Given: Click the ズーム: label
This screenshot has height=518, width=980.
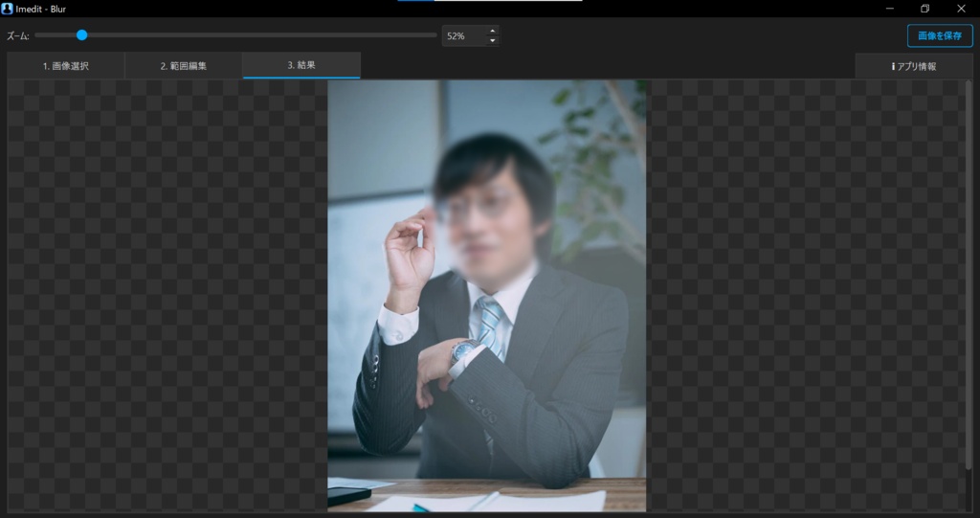Looking at the screenshot, I should 18,36.
